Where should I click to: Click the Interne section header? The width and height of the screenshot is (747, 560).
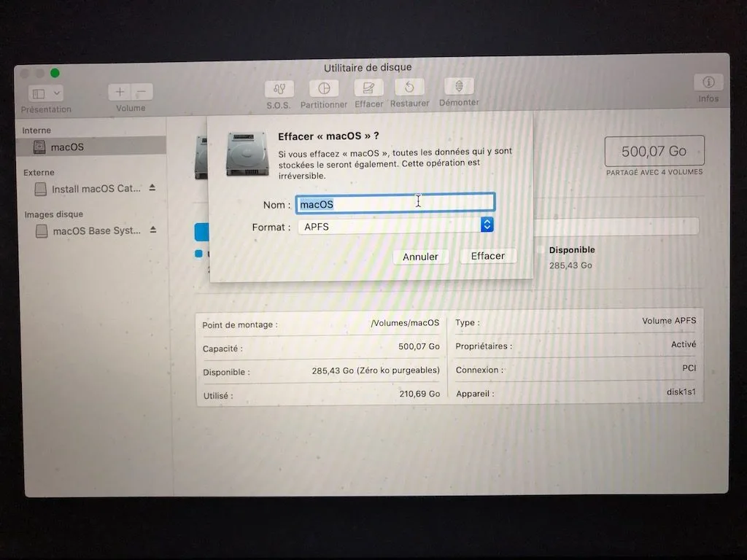tap(36, 130)
